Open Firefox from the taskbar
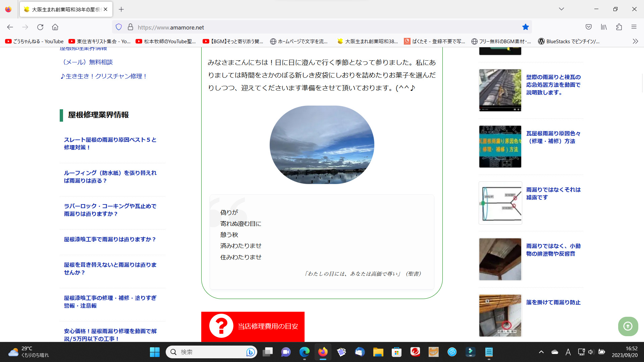This screenshot has width=644, height=362. click(323, 352)
